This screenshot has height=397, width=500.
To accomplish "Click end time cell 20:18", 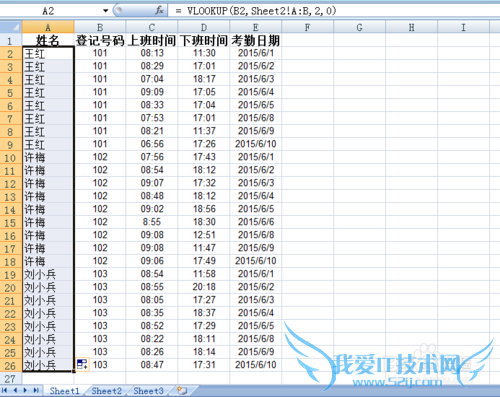I will point(204,287).
